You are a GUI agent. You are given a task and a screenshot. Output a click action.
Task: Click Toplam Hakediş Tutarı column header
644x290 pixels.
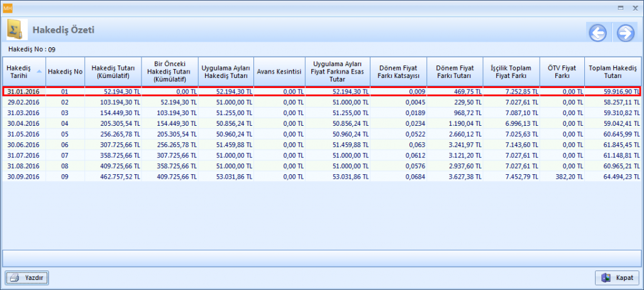[x=613, y=72]
